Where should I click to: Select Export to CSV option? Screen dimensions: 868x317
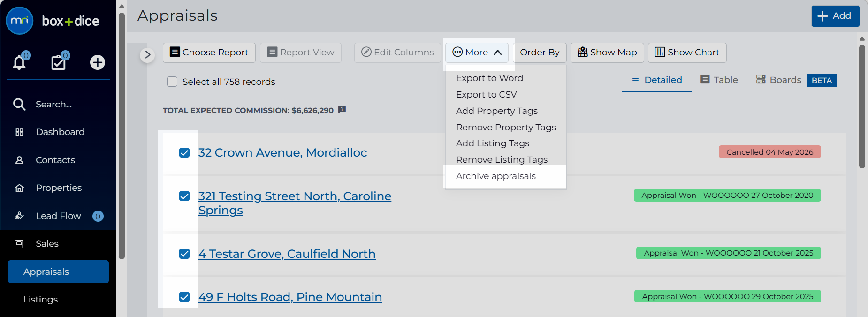(x=486, y=94)
